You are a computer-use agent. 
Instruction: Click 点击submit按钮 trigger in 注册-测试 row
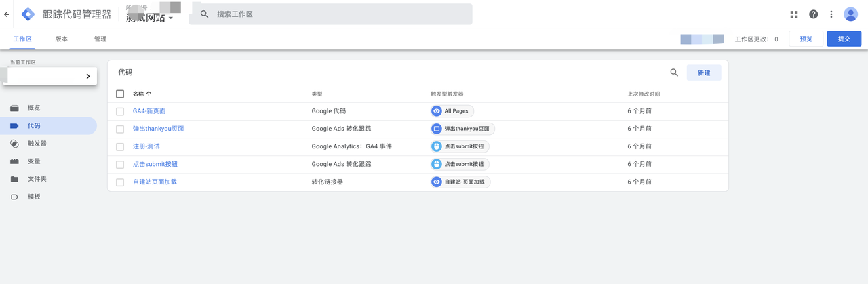pyautogui.click(x=460, y=146)
